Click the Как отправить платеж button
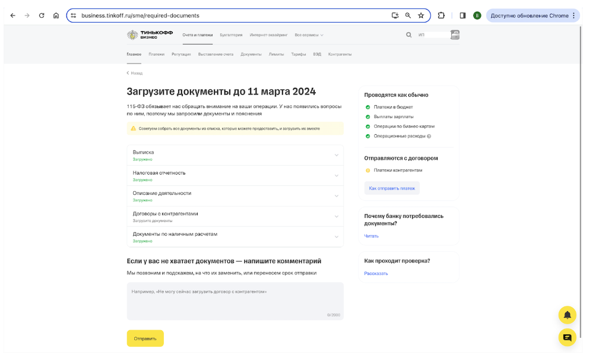599x364 pixels. click(x=392, y=188)
